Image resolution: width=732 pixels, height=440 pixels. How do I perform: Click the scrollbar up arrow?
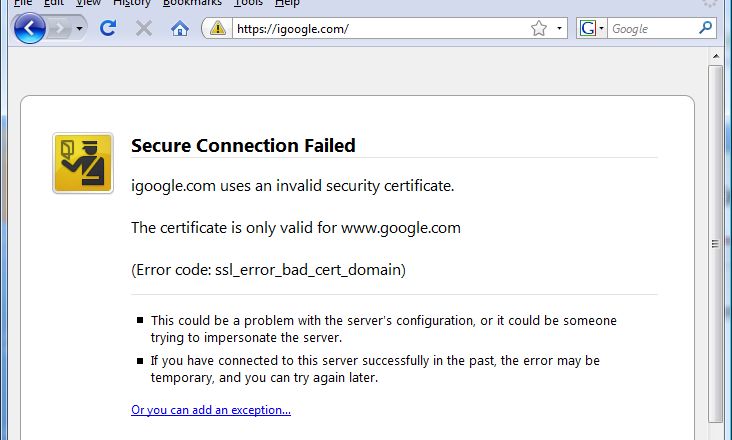pyautogui.click(x=716, y=56)
